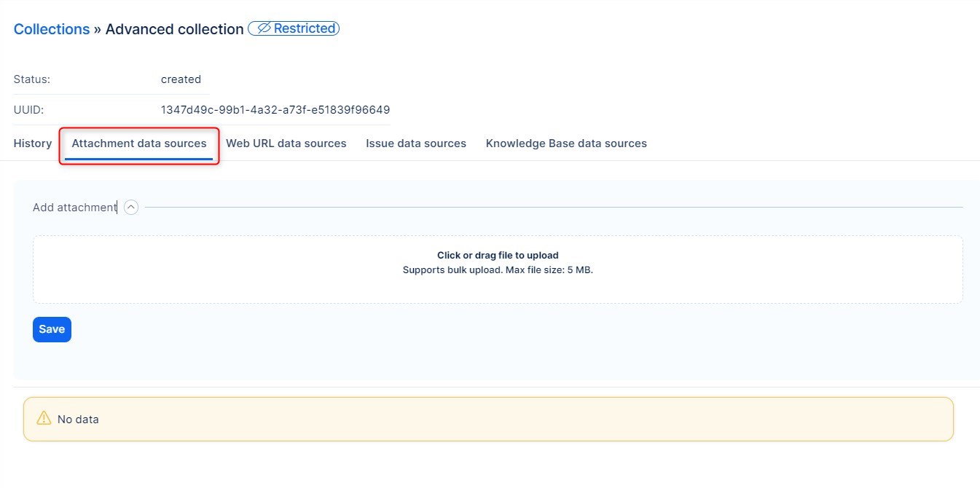Click the 'created' status value

(181, 79)
